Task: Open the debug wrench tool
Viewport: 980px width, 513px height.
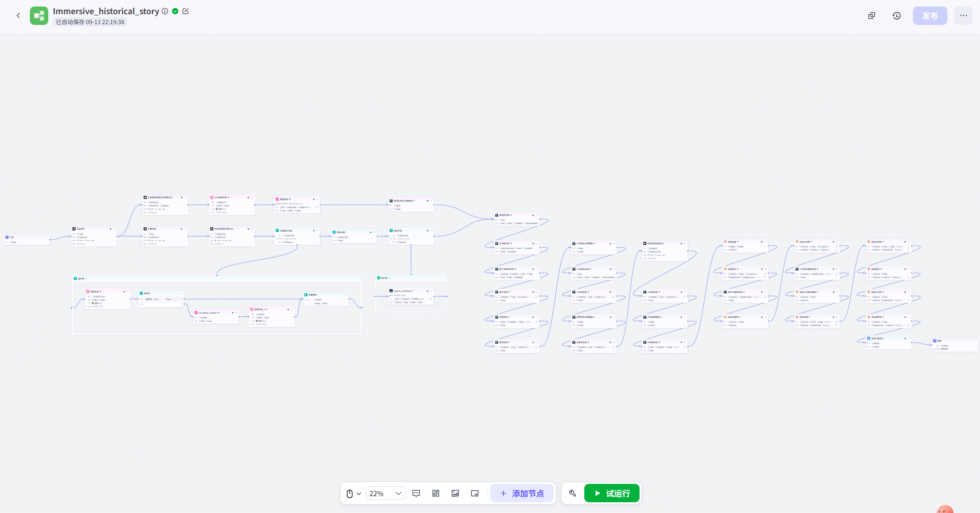Action: 572,493
